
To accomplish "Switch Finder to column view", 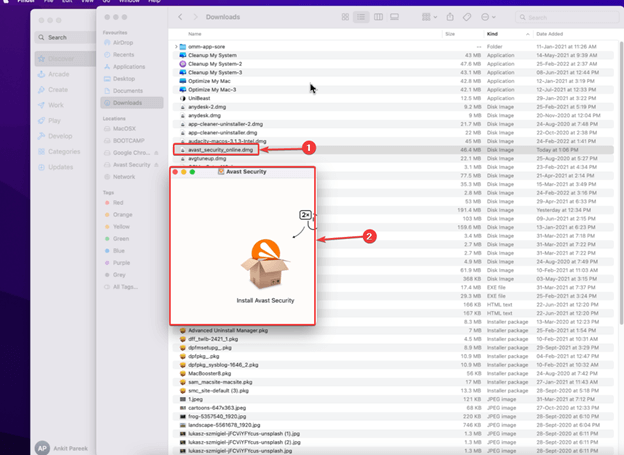I will (x=378, y=17).
